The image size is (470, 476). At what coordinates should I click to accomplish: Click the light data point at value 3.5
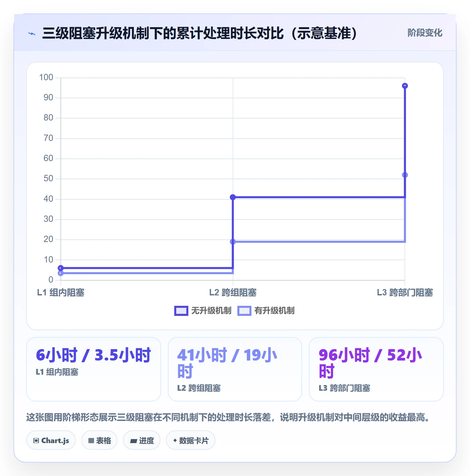click(61, 273)
